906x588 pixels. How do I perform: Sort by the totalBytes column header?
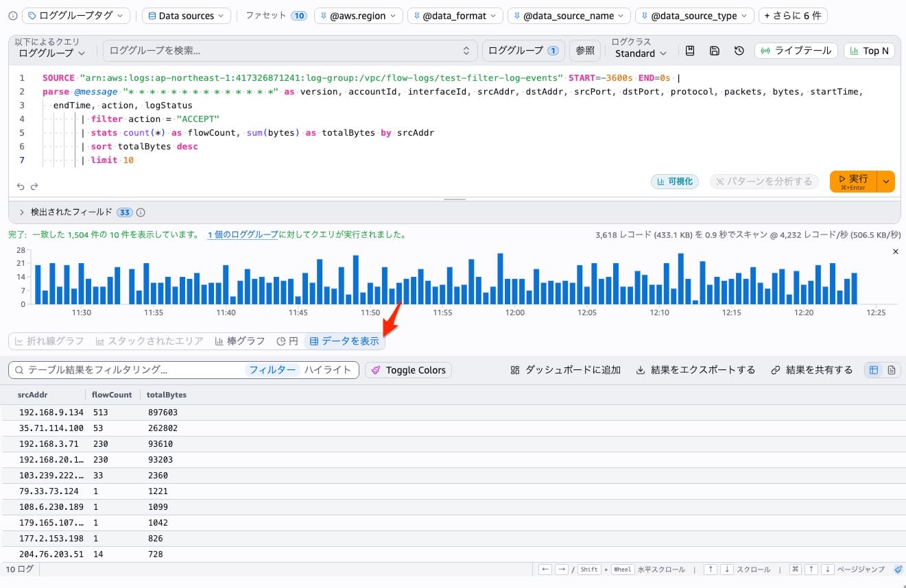click(x=167, y=395)
